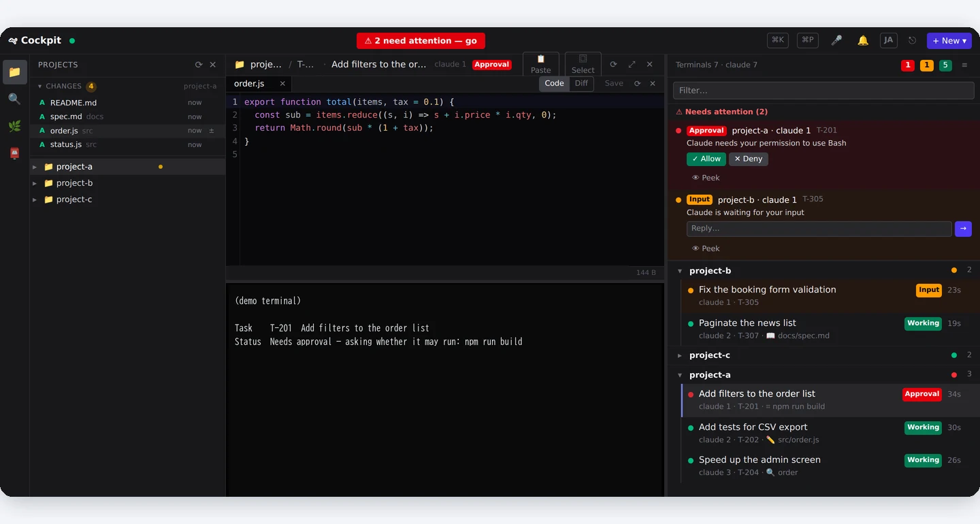Open the terminals list menu (hamburger icon)
Image resolution: width=980 pixels, height=524 pixels.
pos(964,65)
